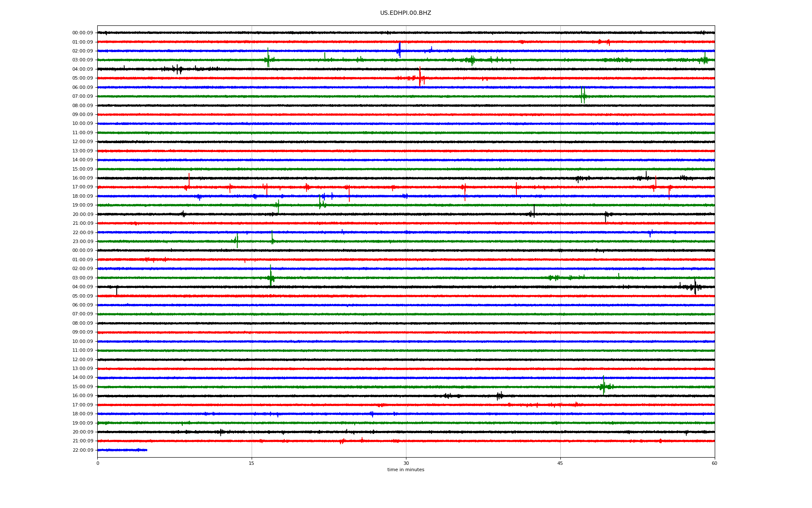Click the 22:00:09 label of the short trace
Viewport: 812px width, 508px height.
point(82,450)
